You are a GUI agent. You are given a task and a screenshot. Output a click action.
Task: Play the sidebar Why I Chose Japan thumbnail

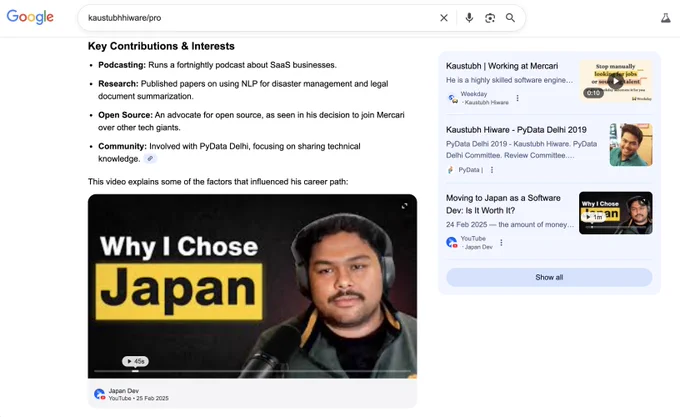click(615, 213)
